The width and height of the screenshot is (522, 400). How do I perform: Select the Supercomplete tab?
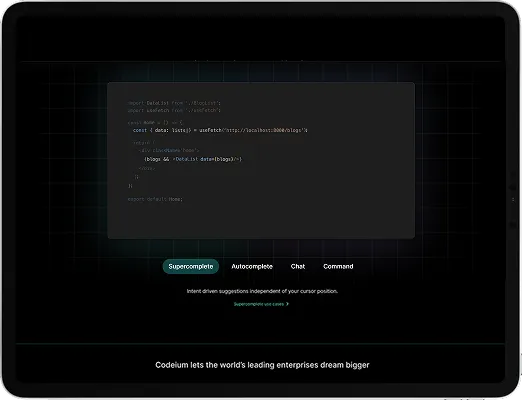191,266
